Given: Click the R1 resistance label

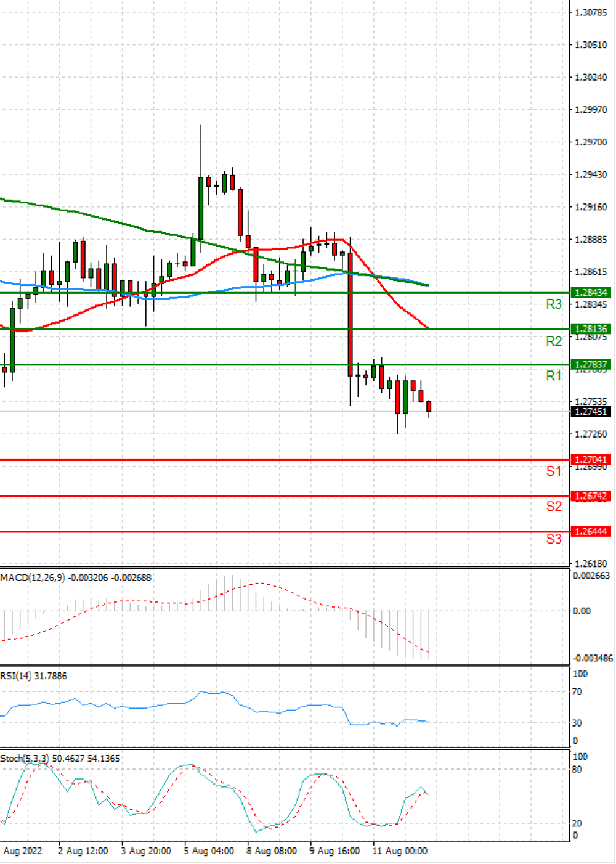Looking at the screenshot, I should (554, 375).
